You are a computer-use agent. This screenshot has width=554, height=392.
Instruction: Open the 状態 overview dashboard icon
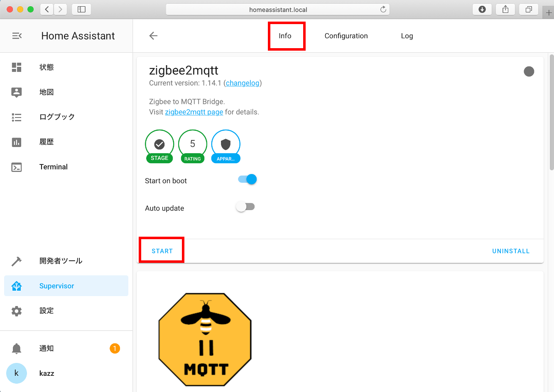pyautogui.click(x=17, y=67)
